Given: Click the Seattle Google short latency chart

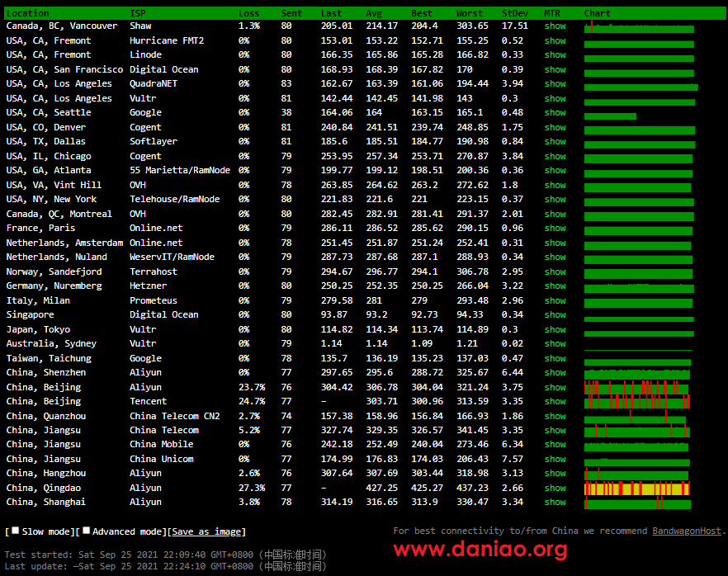Looking at the screenshot, I should coord(610,116).
